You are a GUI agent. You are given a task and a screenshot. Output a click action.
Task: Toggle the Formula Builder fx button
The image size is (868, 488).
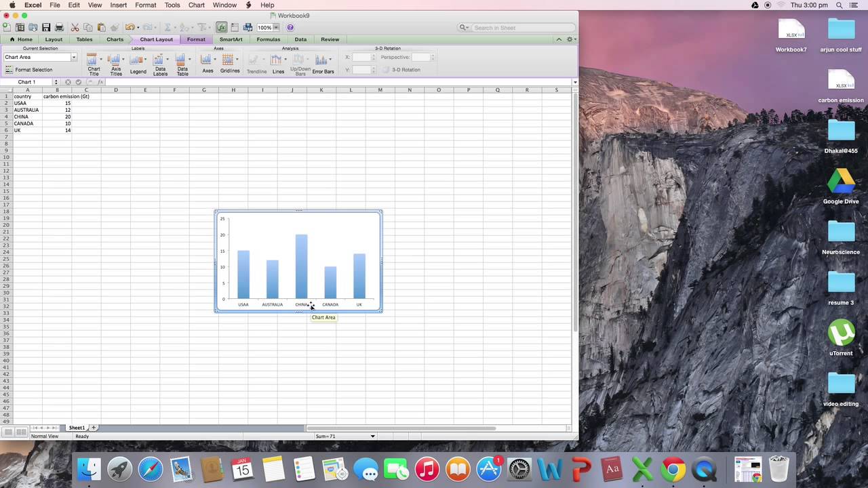point(222,27)
